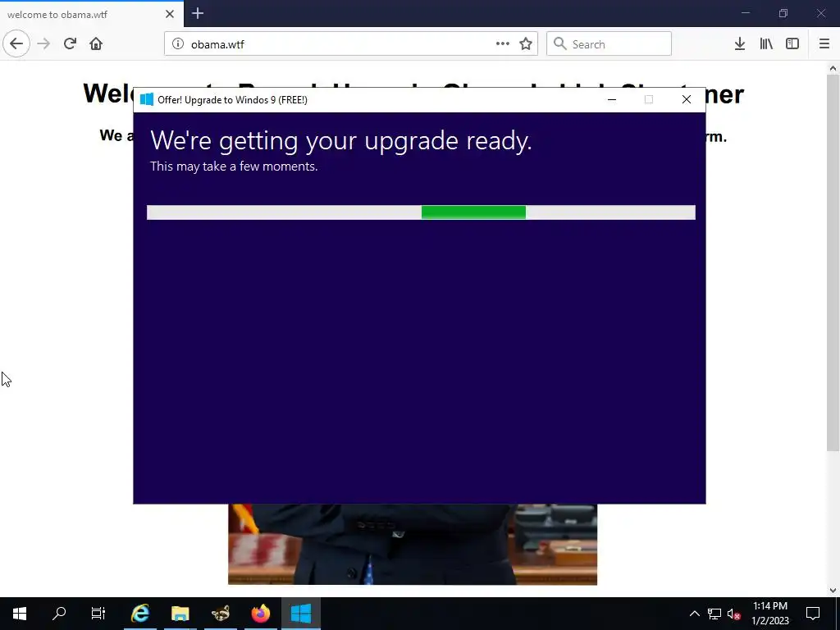
Task: Click scrollbar up arrow on the page
Action: [833, 68]
